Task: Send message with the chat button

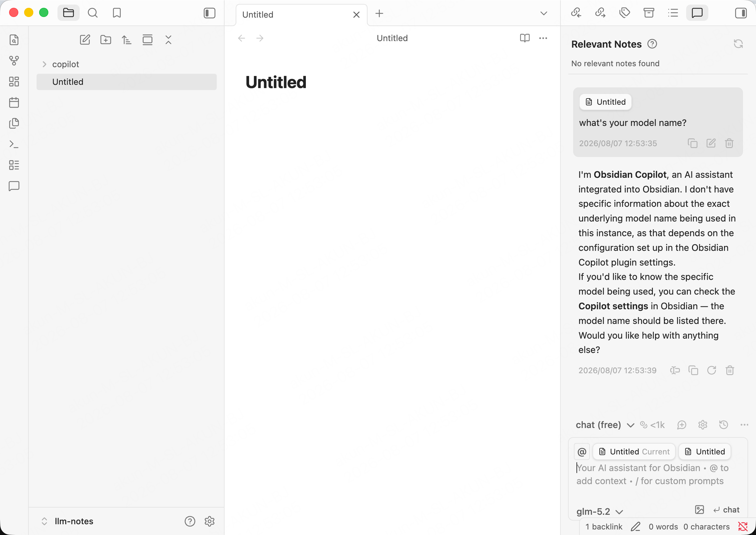Action: pyautogui.click(x=726, y=510)
